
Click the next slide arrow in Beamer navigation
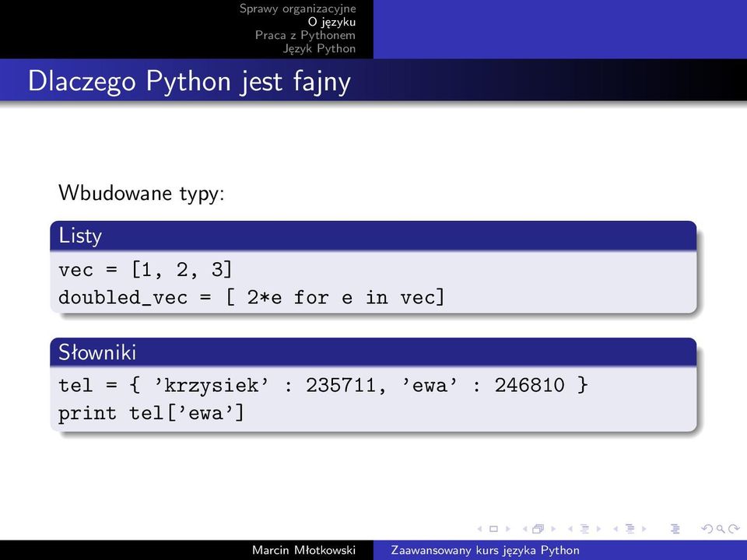click(508, 529)
